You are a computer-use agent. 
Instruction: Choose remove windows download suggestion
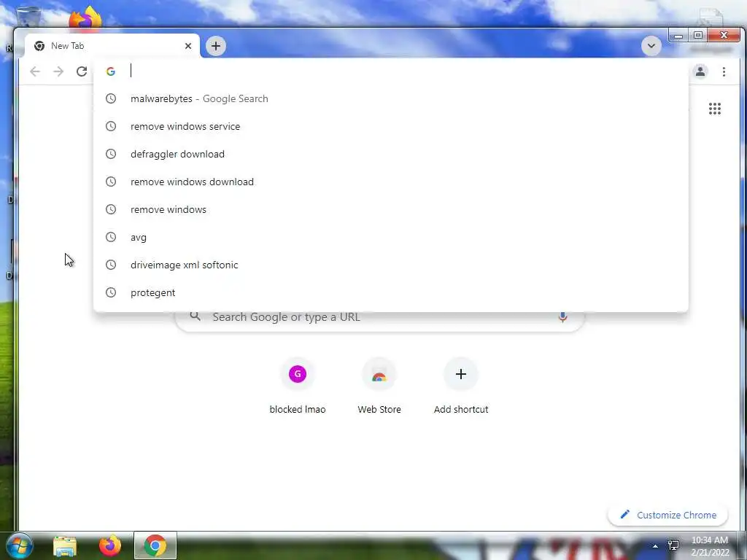pos(391,182)
